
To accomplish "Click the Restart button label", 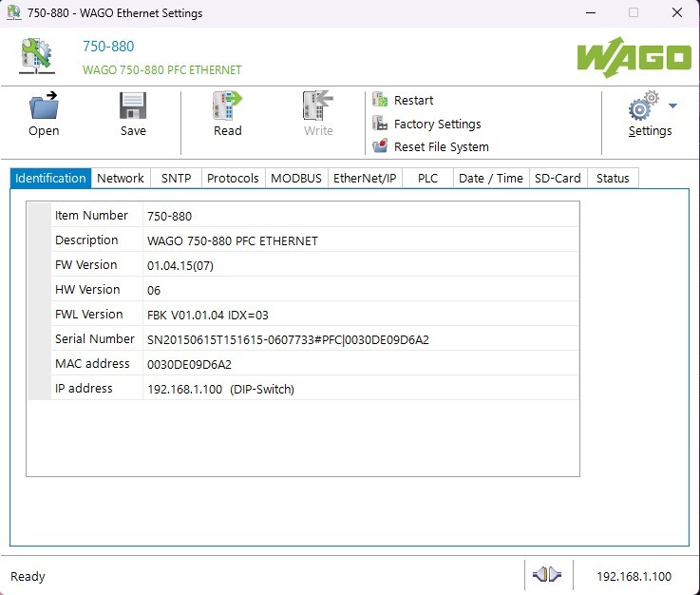I will point(413,100).
